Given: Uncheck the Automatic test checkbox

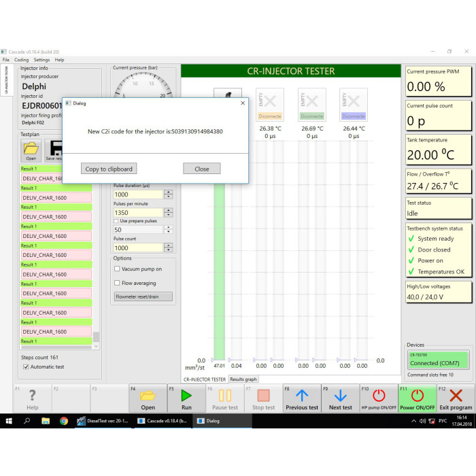Looking at the screenshot, I should tap(26, 367).
